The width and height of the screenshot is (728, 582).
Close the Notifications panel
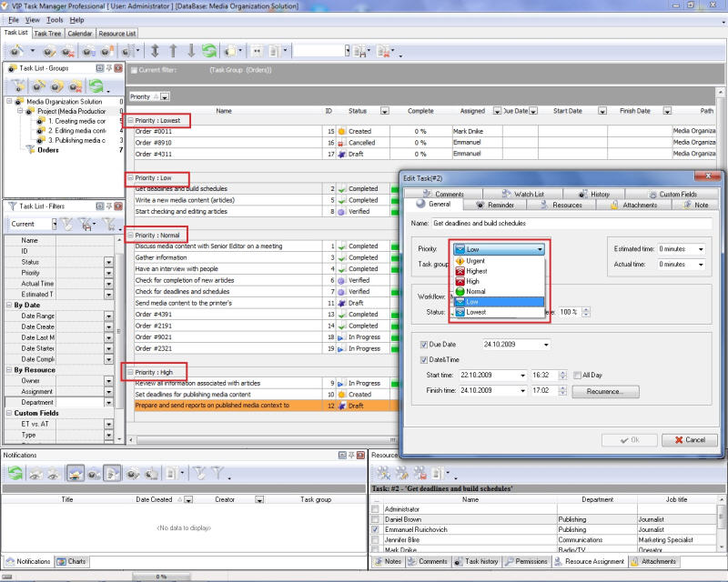tap(360, 456)
